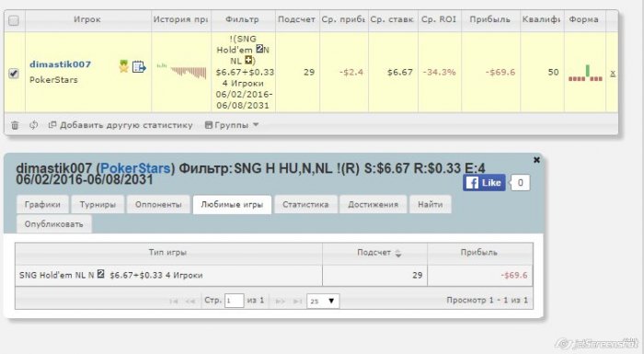Click the 'История' column header
Image resolution: width=644 pixels, height=354 pixels.
[180, 19]
